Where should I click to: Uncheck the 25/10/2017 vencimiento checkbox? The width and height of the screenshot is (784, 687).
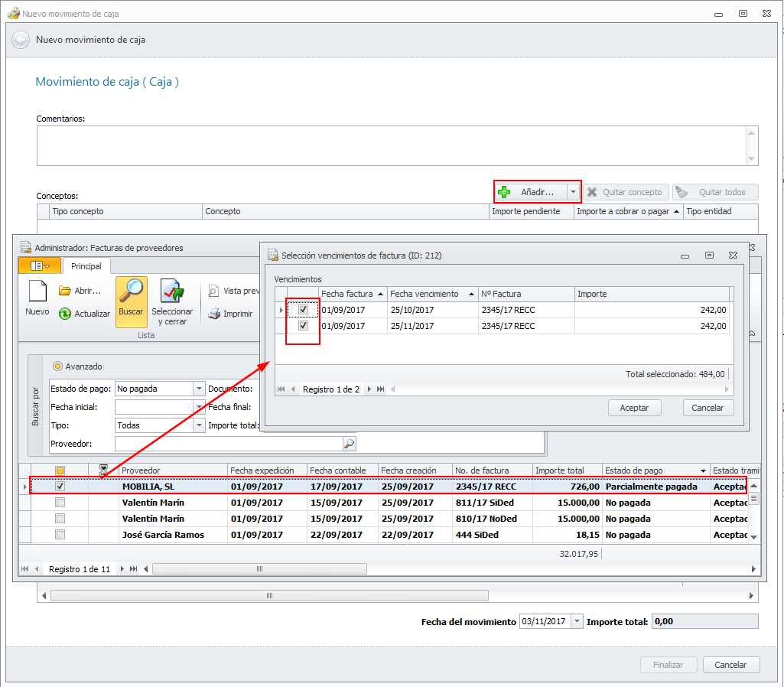coord(304,310)
